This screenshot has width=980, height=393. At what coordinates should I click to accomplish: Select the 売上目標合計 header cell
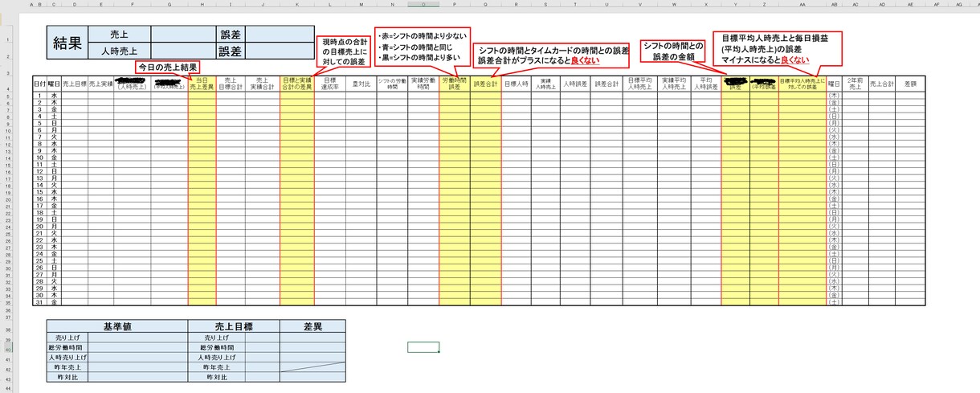pos(231,84)
